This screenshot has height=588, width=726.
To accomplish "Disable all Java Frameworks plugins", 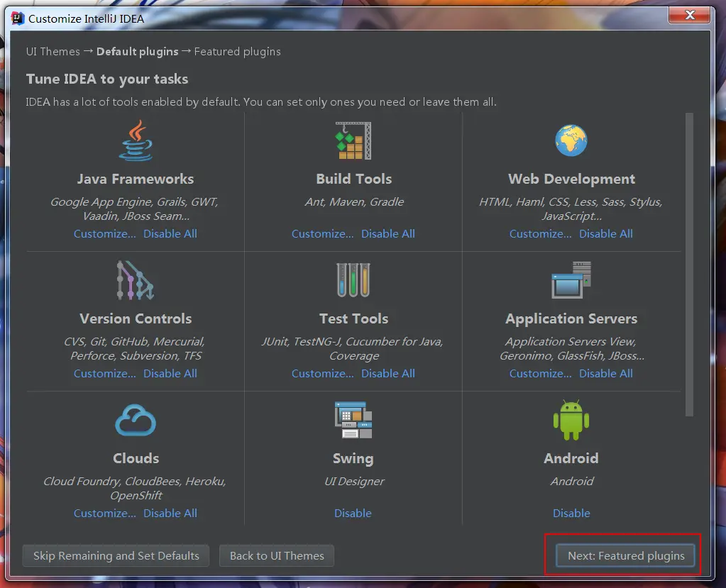I will (170, 233).
